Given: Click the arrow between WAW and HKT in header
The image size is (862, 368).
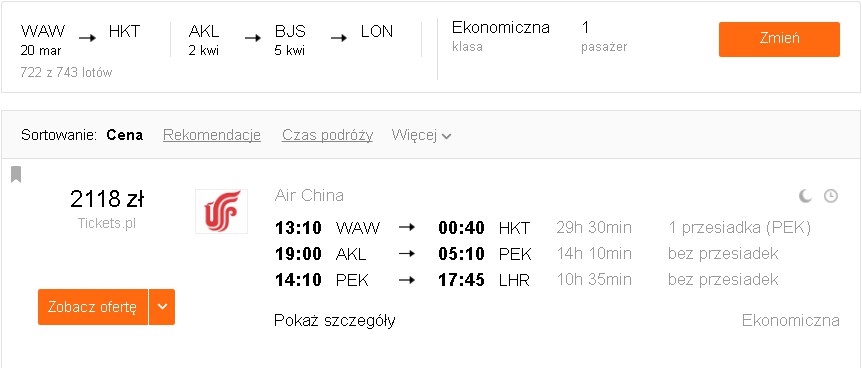Looking at the screenshot, I should click(87, 38).
